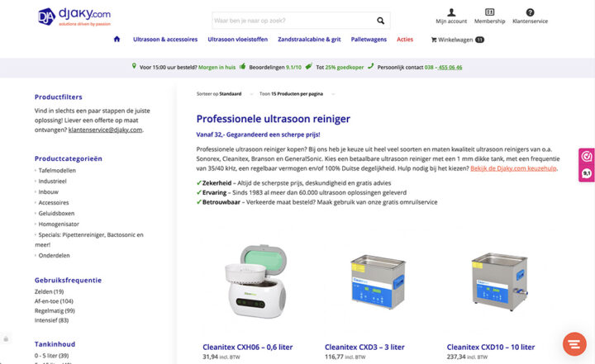Select Tafelmodellen category
The image size is (595, 364).
coord(57,171)
